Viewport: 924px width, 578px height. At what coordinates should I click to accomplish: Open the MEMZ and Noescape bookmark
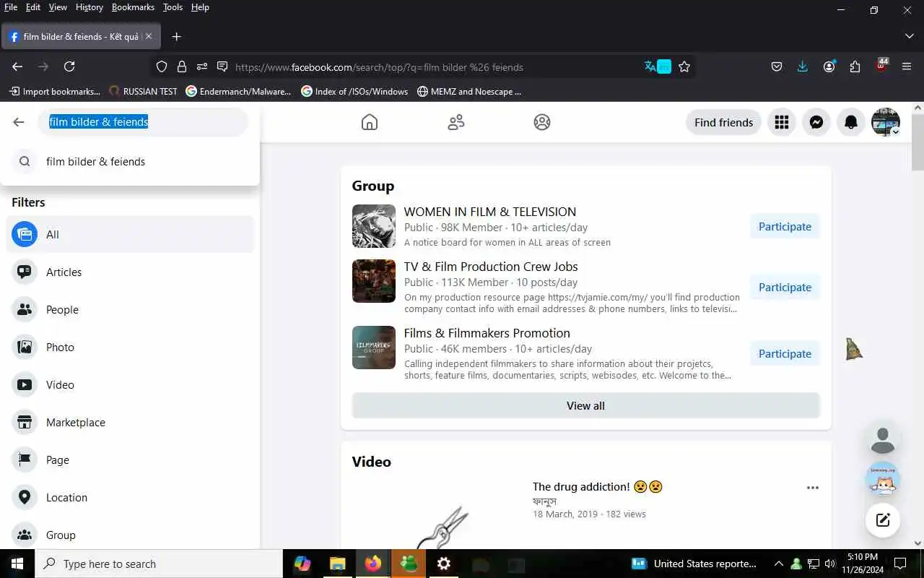[468, 91]
